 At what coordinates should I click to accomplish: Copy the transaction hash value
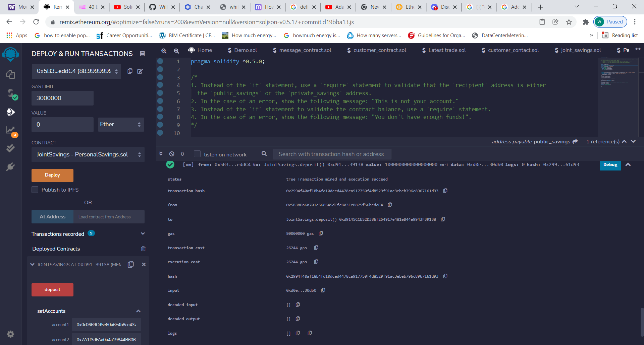coord(445,191)
